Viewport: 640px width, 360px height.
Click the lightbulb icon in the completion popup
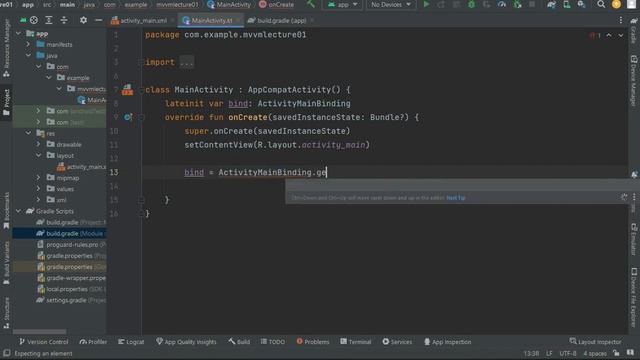[x=624, y=197]
